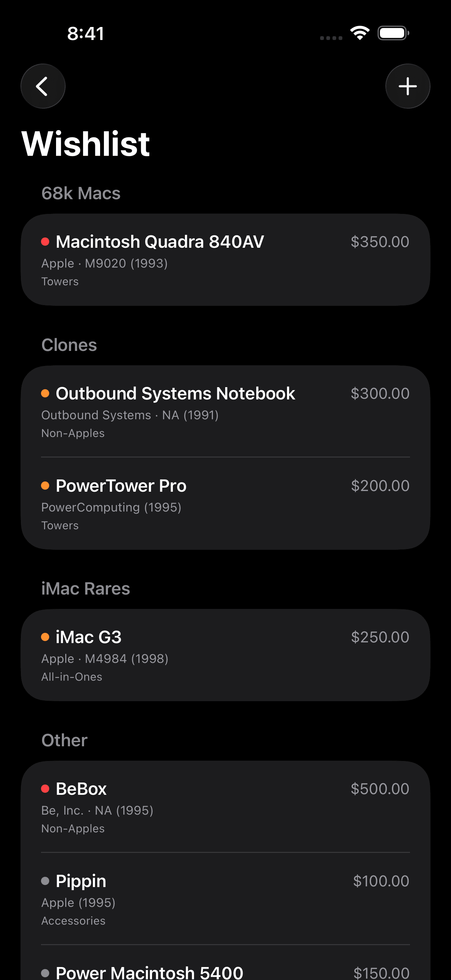
Task: Tap red priority dot beside Macintosh Quadra 840AV
Action: click(45, 242)
